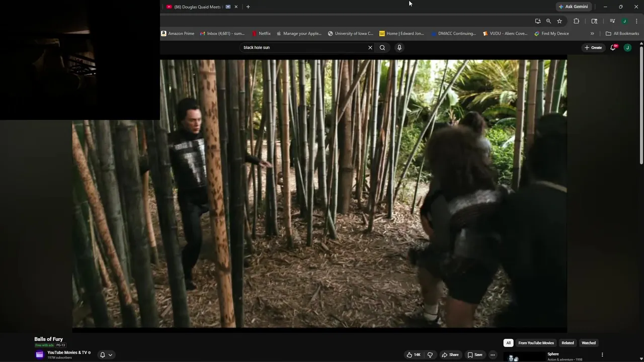Click the Share button
The height and width of the screenshot is (362, 644).
[450, 354]
